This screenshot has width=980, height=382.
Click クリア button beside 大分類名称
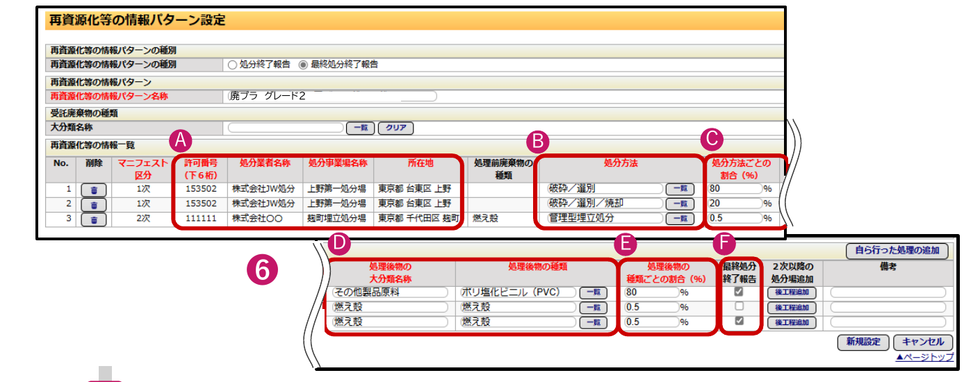pyautogui.click(x=395, y=128)
